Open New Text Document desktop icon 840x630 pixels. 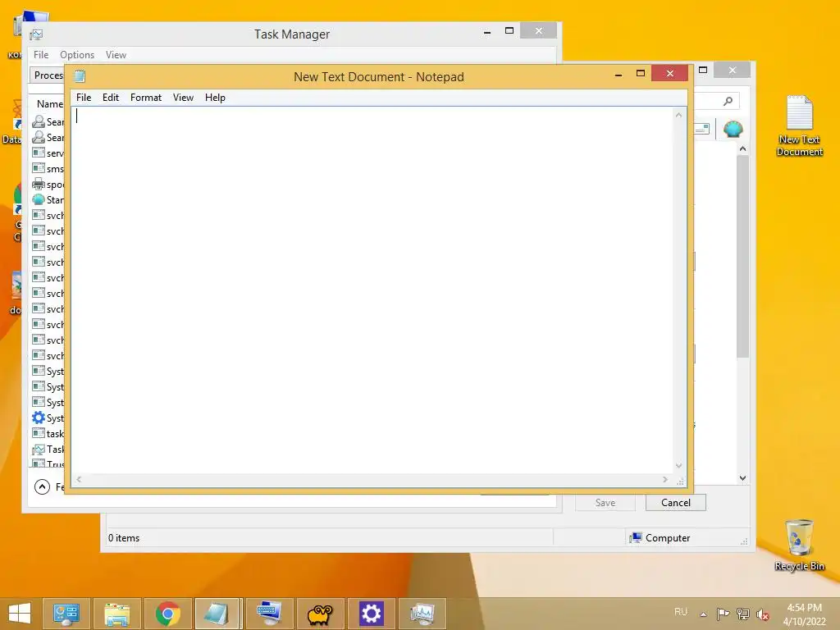tap(799, 126)
